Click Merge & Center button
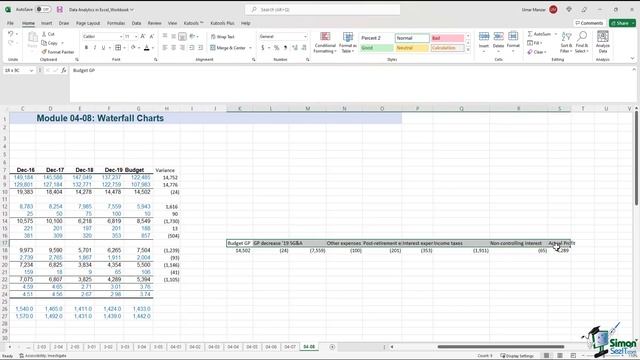The height and width of the screenshot is (360, 640). tap(228, 48)
